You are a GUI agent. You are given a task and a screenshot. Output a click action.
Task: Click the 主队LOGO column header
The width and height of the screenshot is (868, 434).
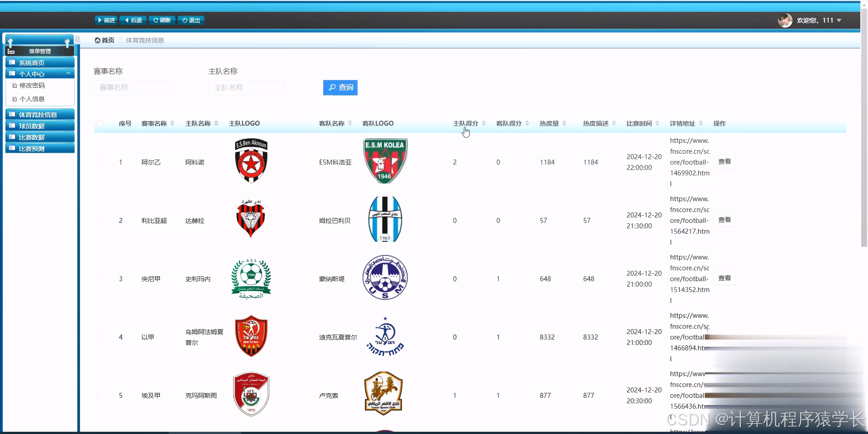[244, 123]
